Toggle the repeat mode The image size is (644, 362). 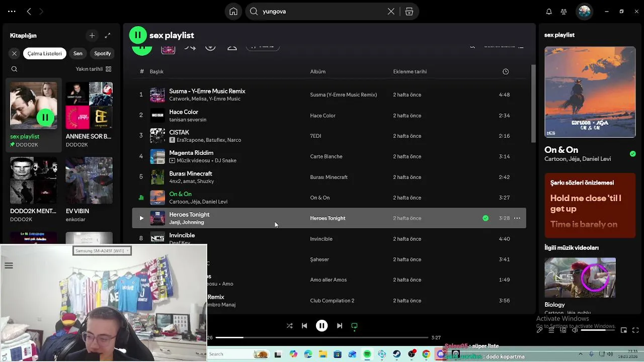[354, 326]
